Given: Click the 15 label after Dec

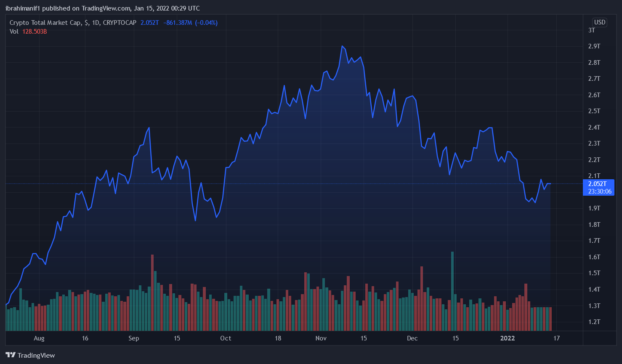Looking at the screenshot, I should [x=455, y=338].
